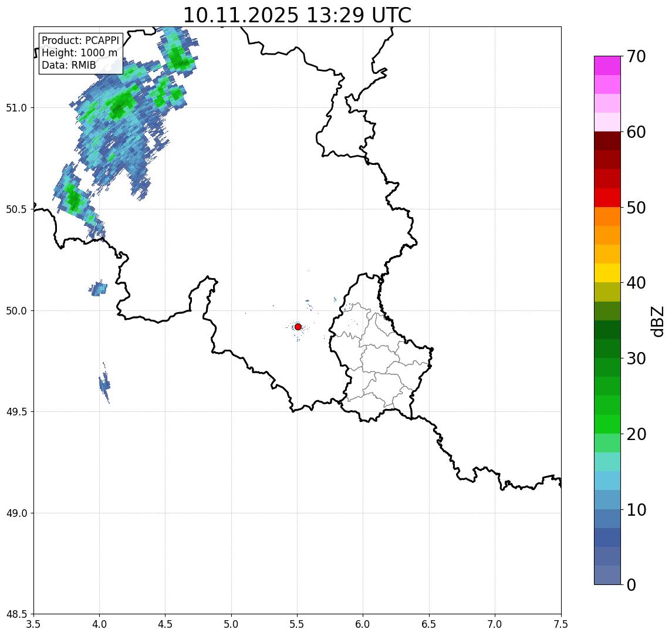This screenshot has height=636, width=672.
Task: Click latitude axis label 48.5
Action: (16, 614)
